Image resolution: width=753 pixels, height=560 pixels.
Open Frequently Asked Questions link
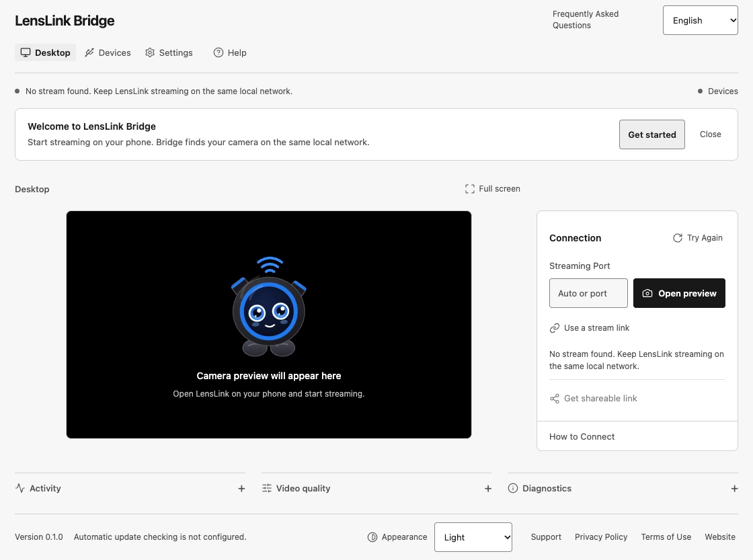click(x=586, y=19)
